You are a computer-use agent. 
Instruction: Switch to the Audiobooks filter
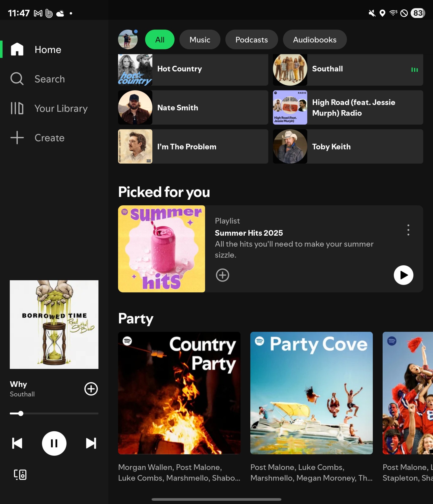[x=314, y=39]
